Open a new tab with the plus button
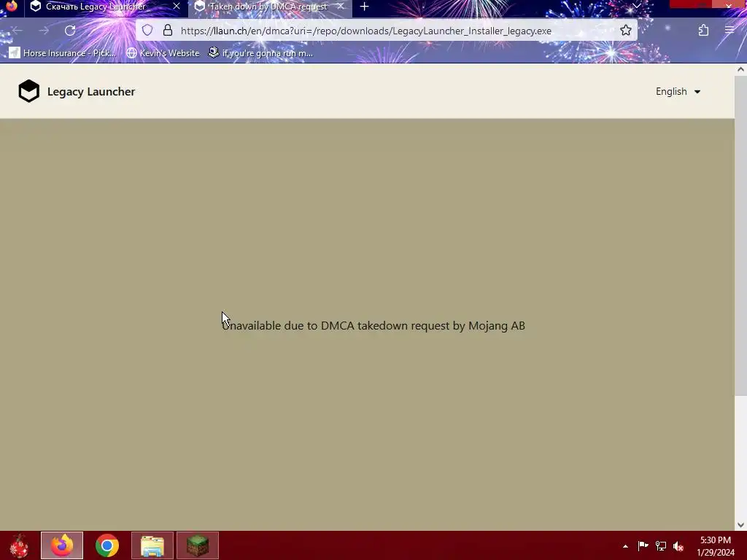The image size is (747, 560). (365, 7)
